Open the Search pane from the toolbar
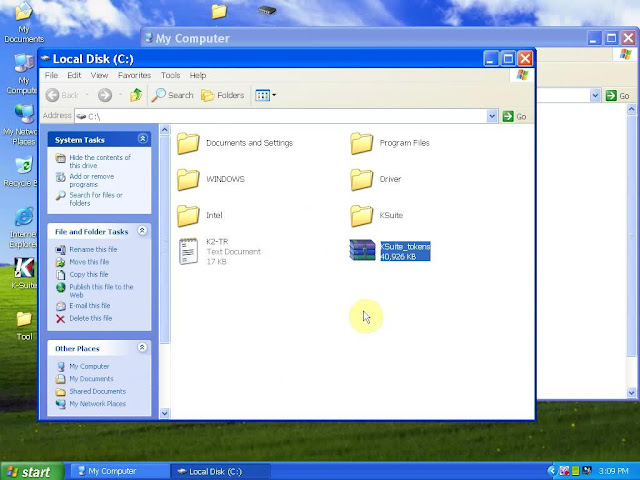640x480 pixels. [x=172, y=95]
